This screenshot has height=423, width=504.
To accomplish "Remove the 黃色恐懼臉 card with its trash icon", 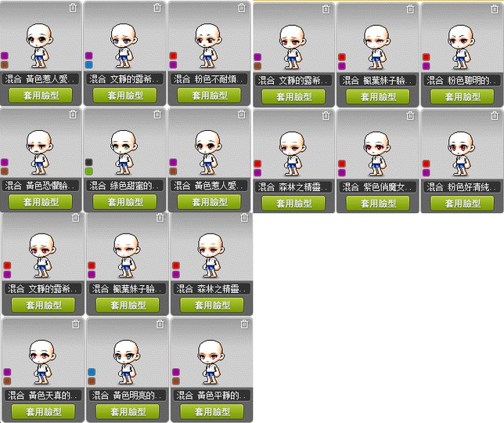I will (73, 114).
